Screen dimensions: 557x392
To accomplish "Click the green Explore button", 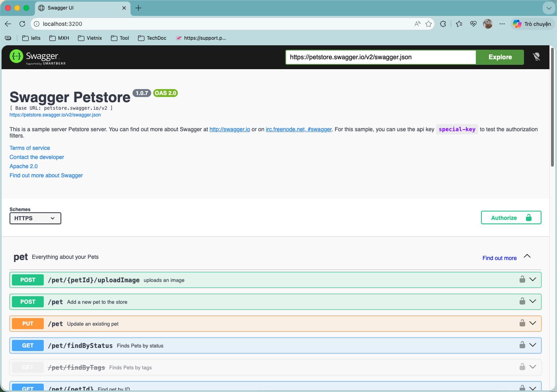I will (x=500, y=57).
